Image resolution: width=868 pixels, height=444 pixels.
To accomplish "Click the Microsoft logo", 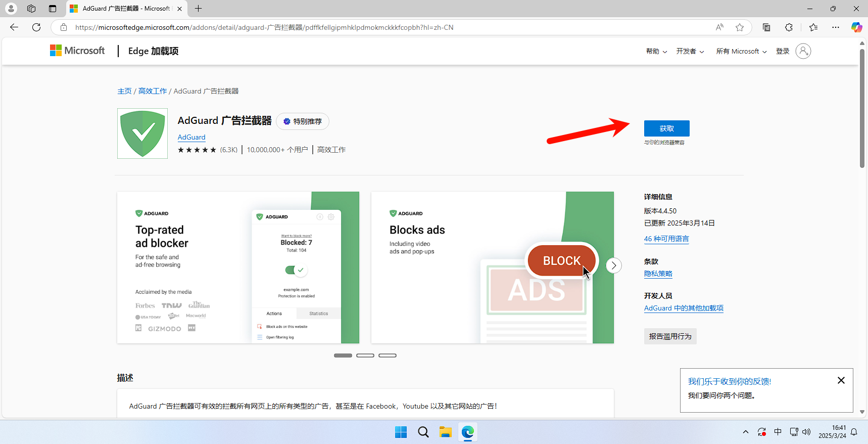I will point(77,51).
